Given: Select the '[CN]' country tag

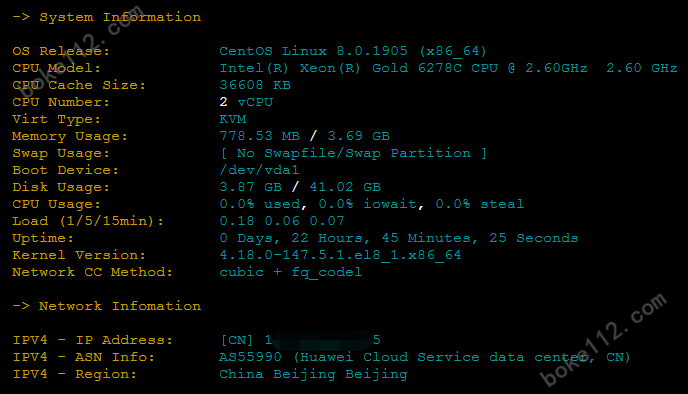Looking at the screenshot, I should click(237, 340).
